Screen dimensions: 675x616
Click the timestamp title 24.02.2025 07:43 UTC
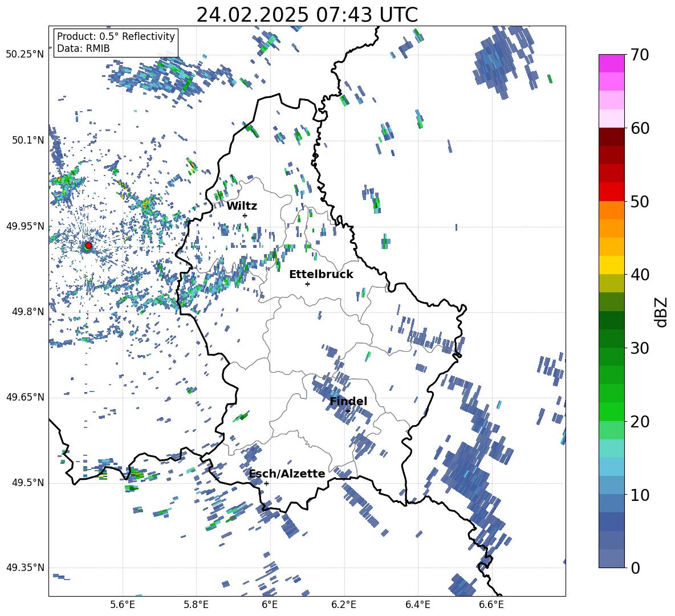tap(307, 15)
